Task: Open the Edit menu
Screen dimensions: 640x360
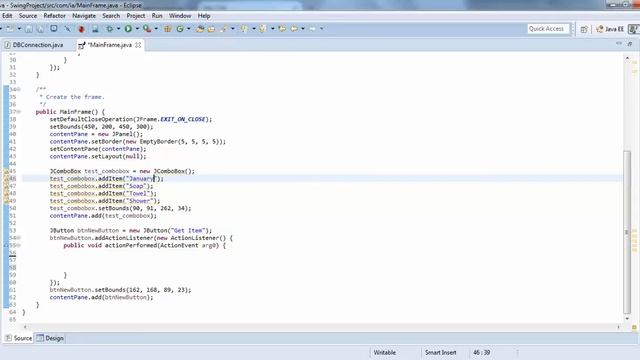Action: pyautogui.click(x=7, y=16)
